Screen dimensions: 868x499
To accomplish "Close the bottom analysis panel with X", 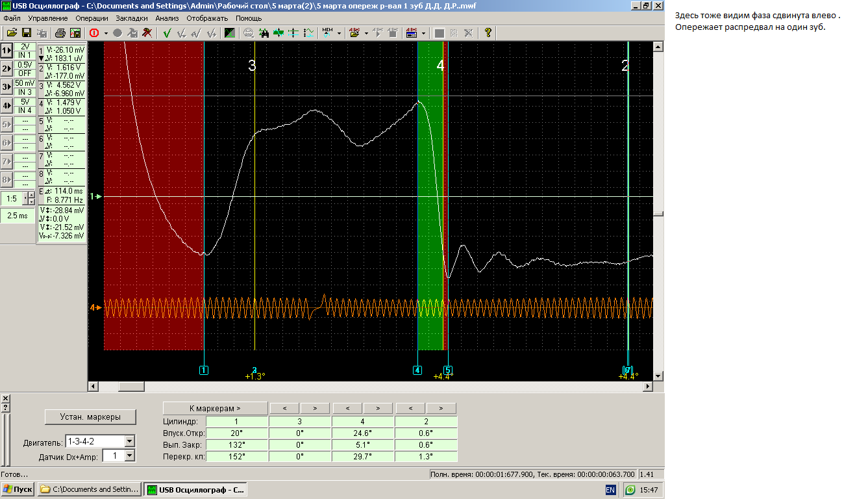I will pyautogui.click(x=5, y=398).
